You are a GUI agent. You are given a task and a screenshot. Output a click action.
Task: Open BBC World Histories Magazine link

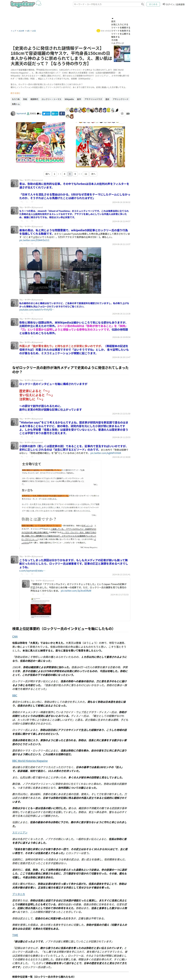pos(30,761)
